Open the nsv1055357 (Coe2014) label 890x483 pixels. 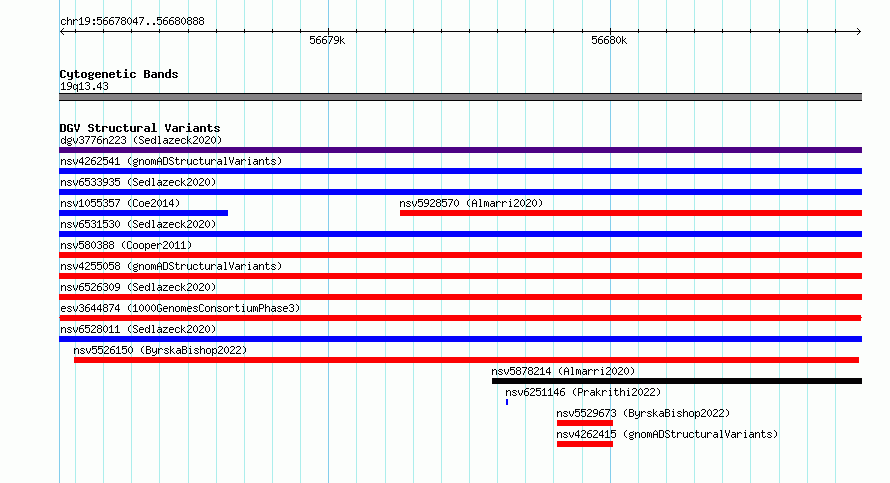[x=120, y=203]
